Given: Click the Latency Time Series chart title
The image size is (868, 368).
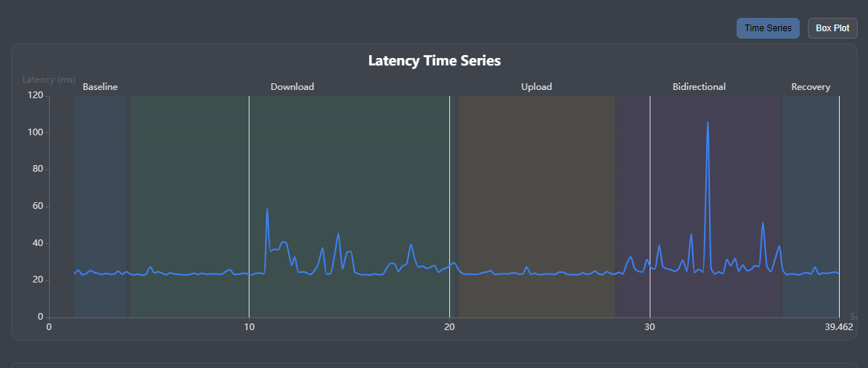Looking at the screenshot, I should (x=434, y=61).
